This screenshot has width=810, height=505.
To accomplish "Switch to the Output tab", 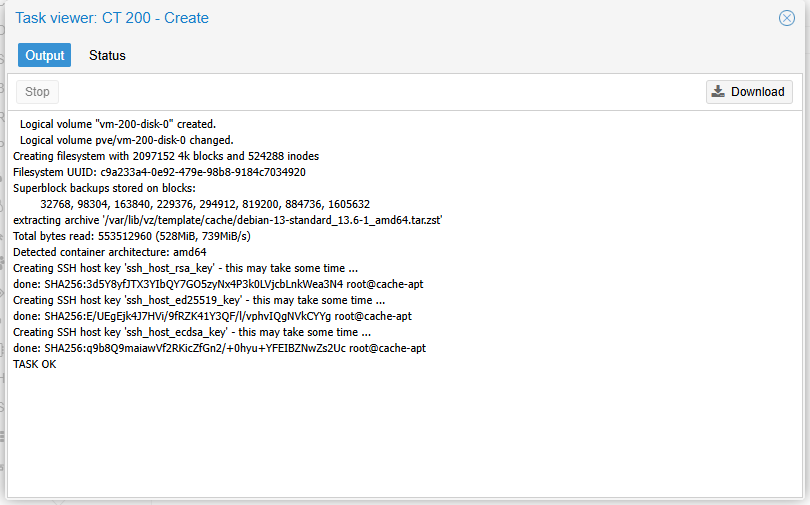I will [44, 55].
